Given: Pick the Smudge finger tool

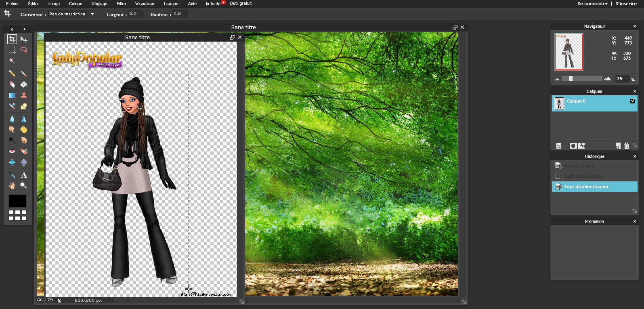Looking at the screenshot, I should tap(12, 130).
